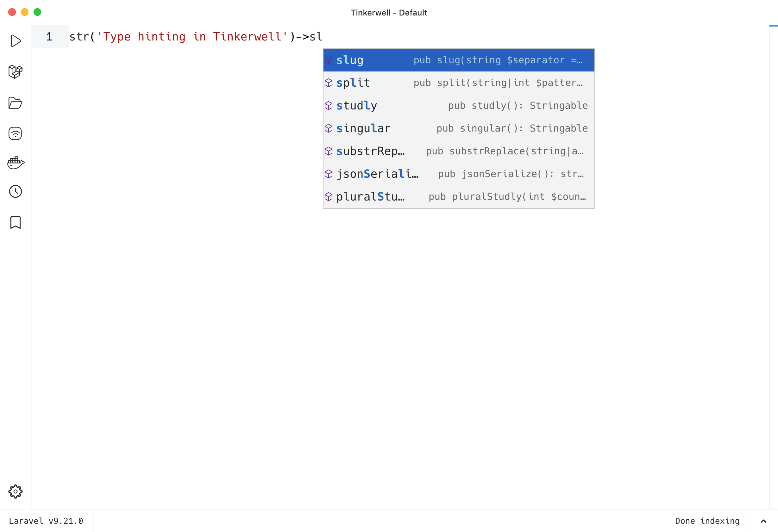
Task: Click the Laravel v9.21.0 status text
Action: (x=46, y=521)
